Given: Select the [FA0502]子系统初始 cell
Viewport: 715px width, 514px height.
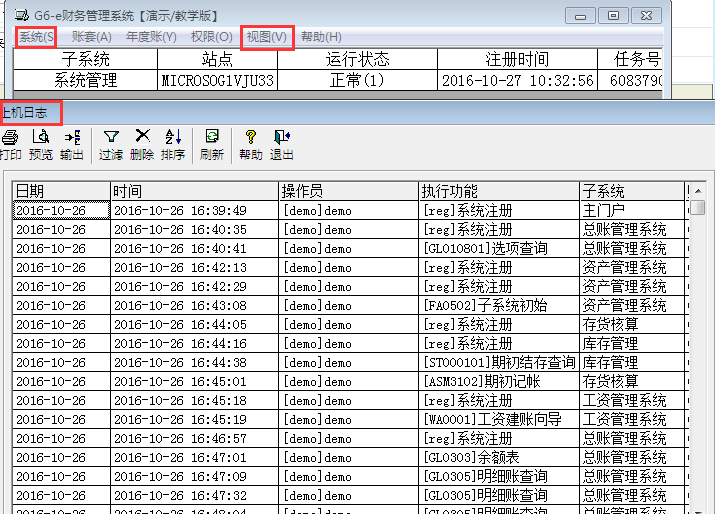Looking at the screenshot, I should click(x=499, y=306).
